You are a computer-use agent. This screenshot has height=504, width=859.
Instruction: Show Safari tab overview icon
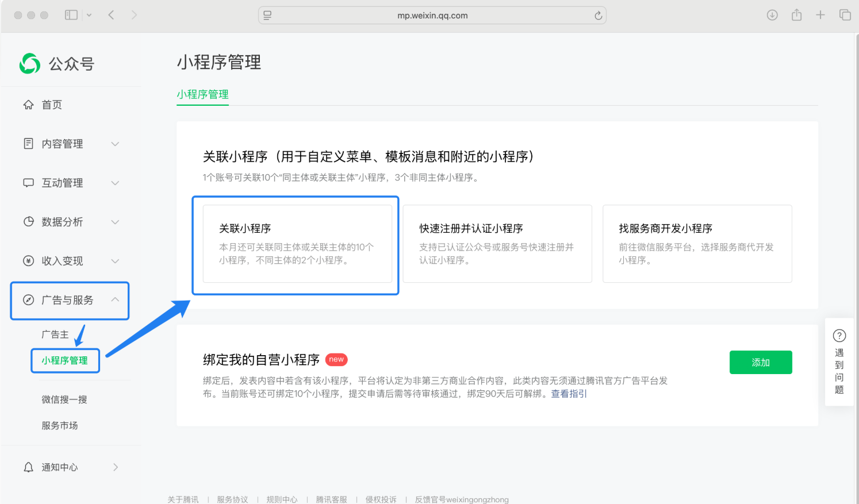845,15
